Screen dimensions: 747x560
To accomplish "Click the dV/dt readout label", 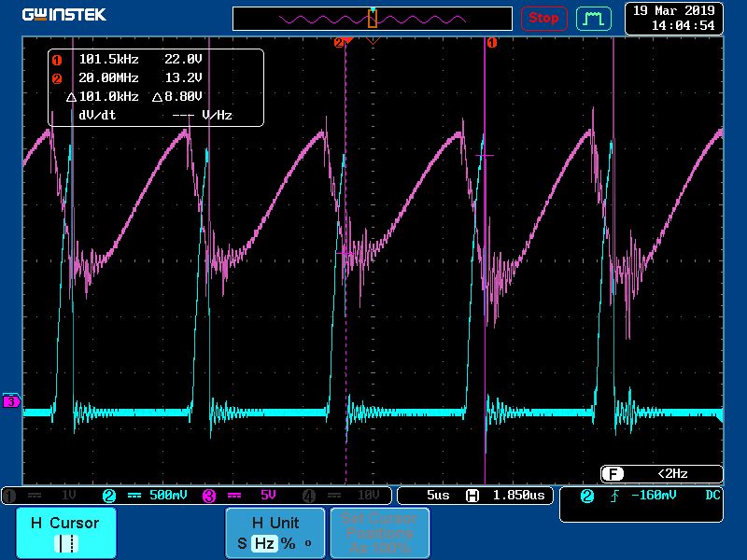I will [97, 115].
